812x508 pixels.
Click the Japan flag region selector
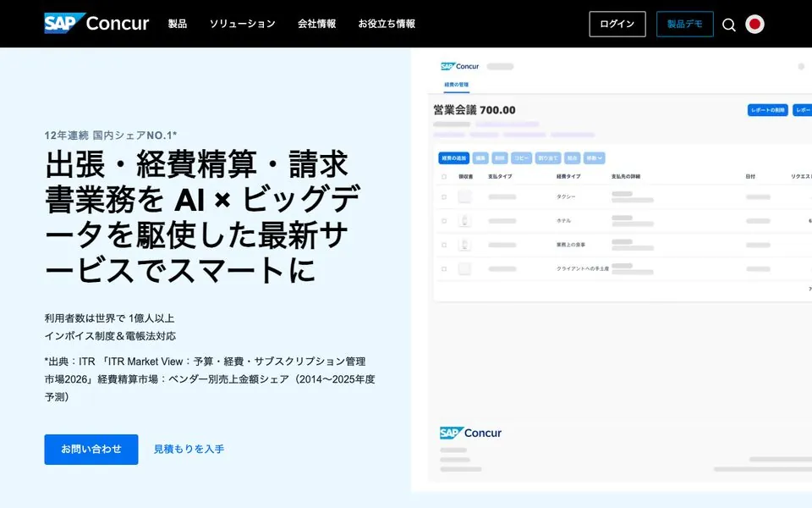[x=754, y=24]
